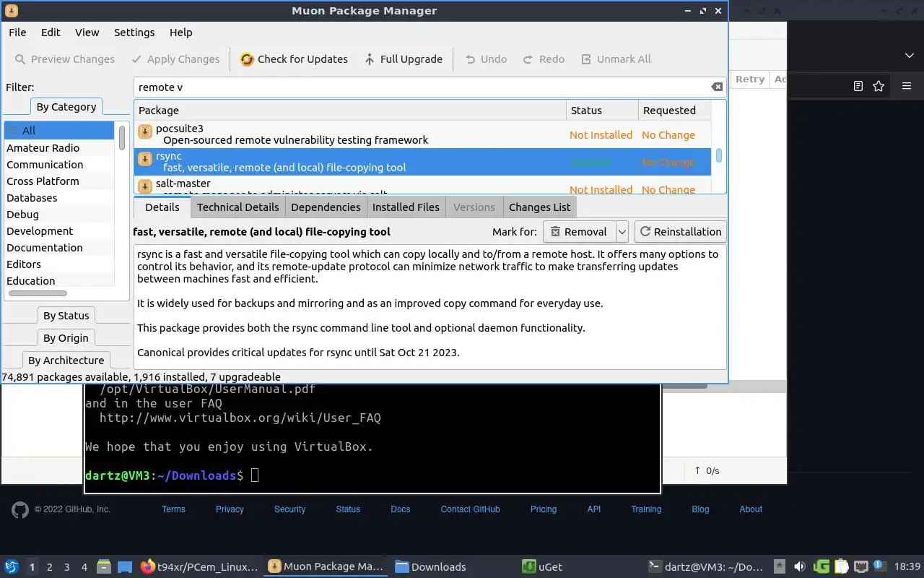Click the Undo arrow icon

pyautogui.click(x=470, y=59)
